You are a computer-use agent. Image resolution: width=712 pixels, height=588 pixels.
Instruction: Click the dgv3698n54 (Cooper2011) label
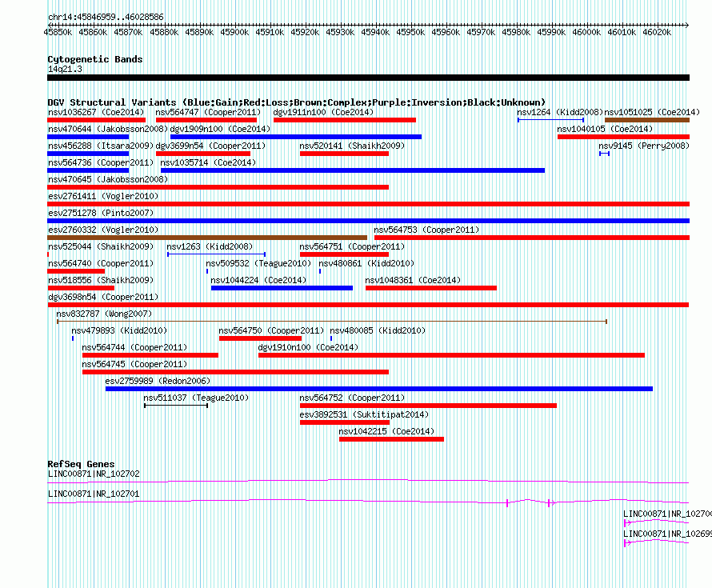(103, 297)
